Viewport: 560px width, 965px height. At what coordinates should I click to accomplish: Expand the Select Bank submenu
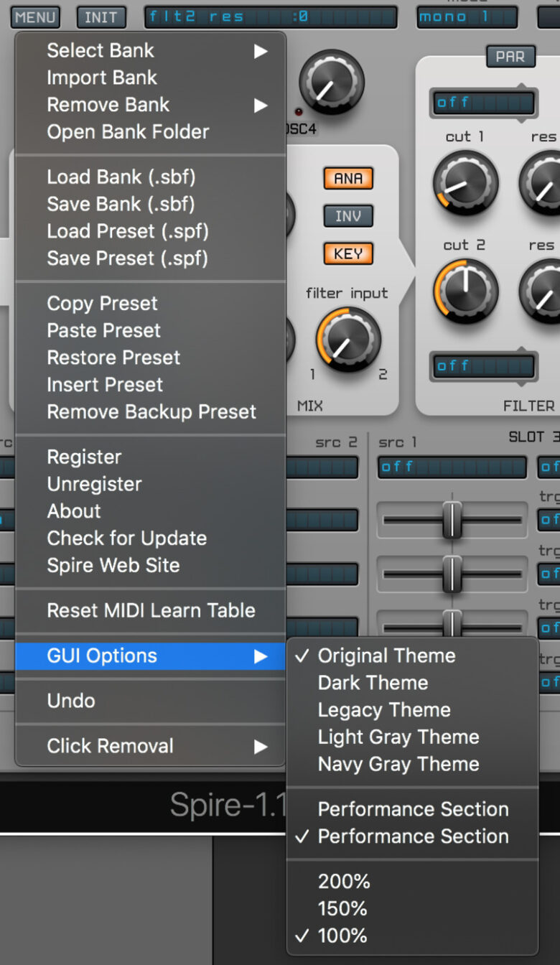[x=151, y=50]
